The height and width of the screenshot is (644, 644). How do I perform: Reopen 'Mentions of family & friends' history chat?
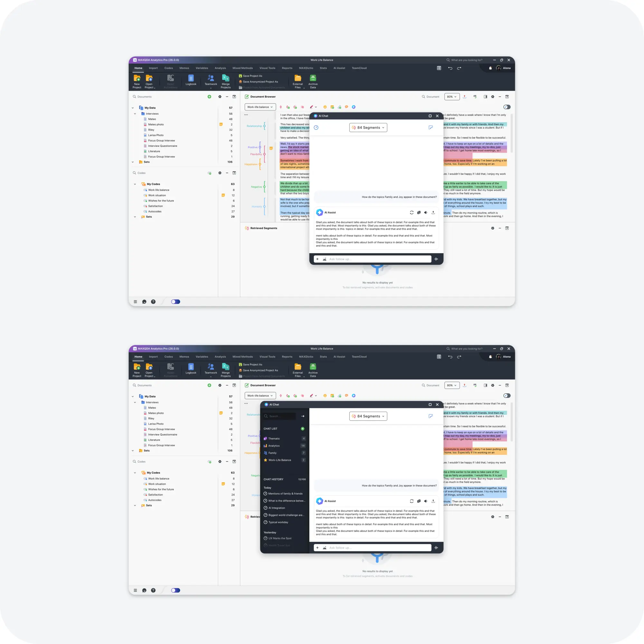click(285, 494)
